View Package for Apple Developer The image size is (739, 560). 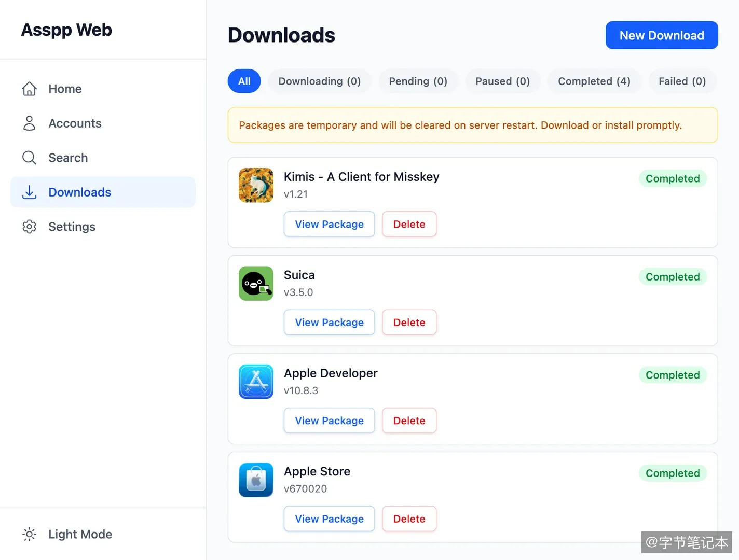[329, 421]
